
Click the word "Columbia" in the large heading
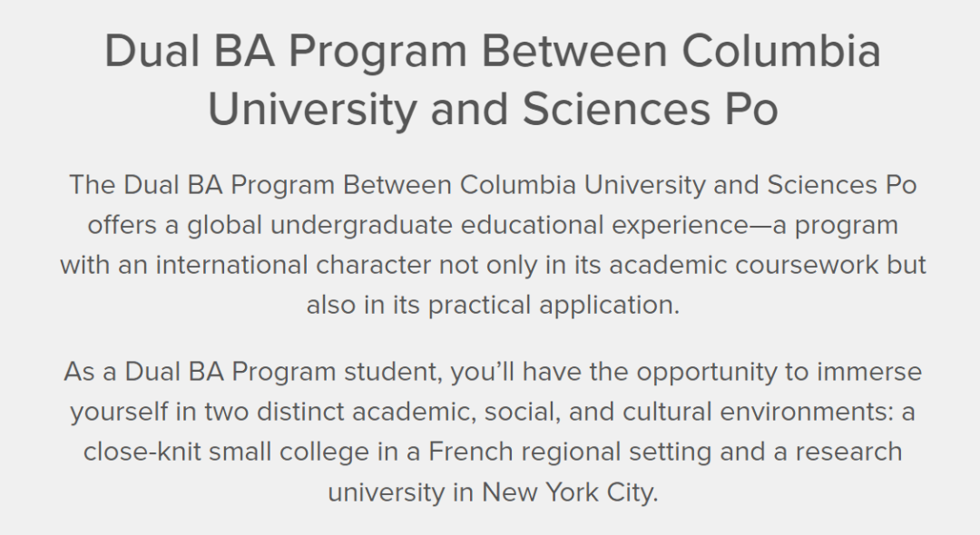pos(780,52)
